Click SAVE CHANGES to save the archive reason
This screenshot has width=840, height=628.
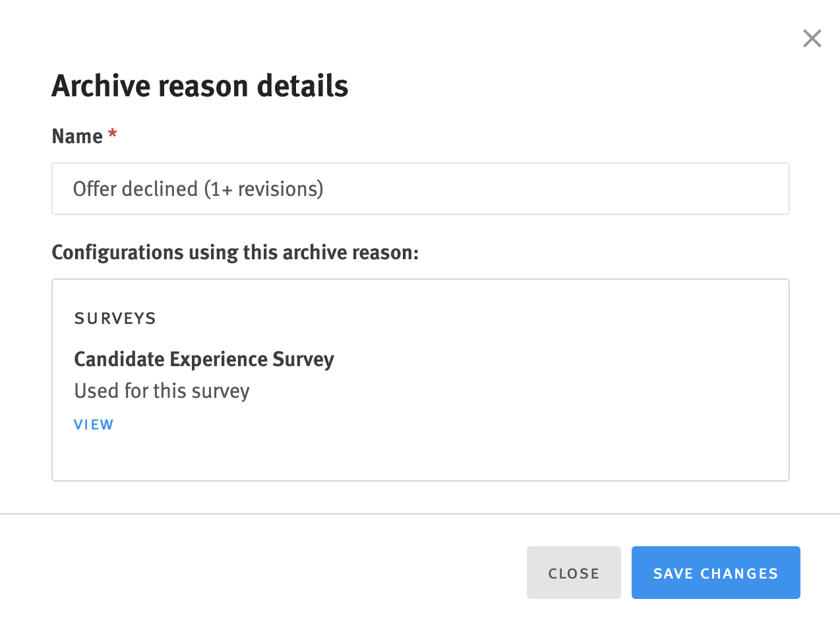pyautogui.click(x=715, y=573)
